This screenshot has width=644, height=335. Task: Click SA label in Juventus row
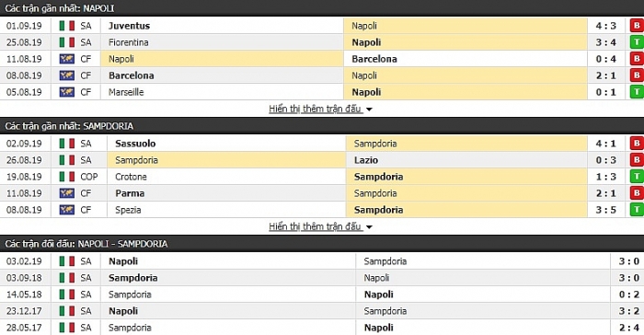pyautogui.click(x=86, y=26)
